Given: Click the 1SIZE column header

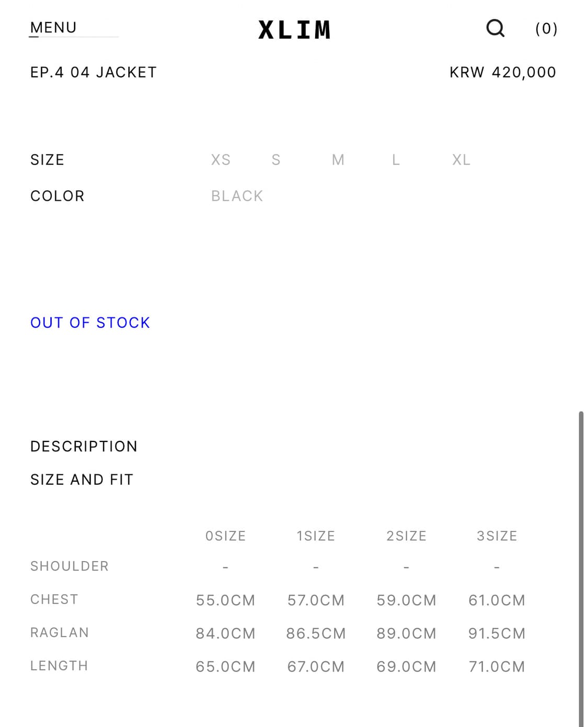Looking at the screenshot, I should click(x=316, y=536).
